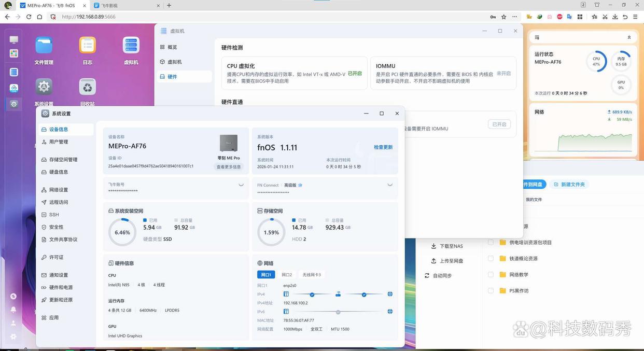Open 硬盘信息 in system settings
This screenshot has width=644, height=351.
click(66, 172)
